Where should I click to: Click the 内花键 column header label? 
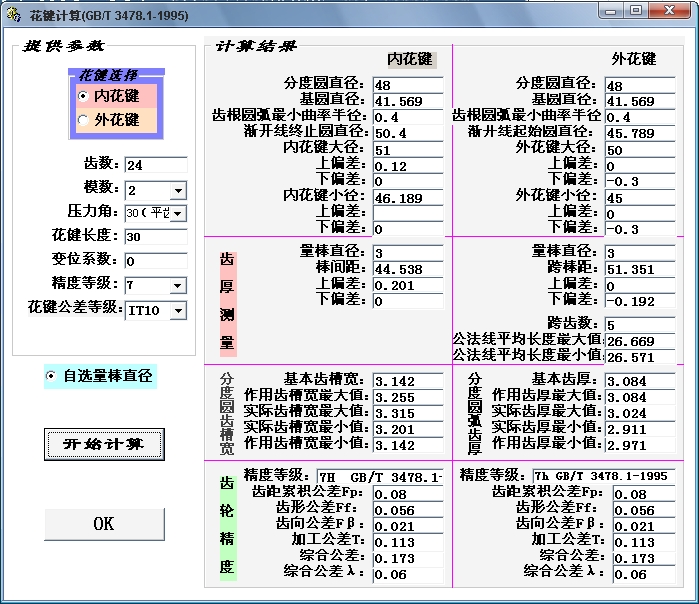(x=410, y=59)
